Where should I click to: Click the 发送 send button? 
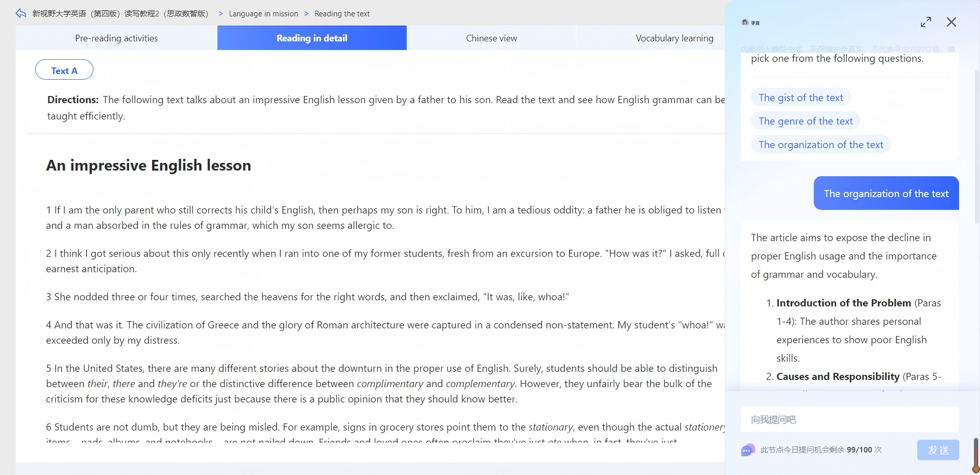(x=938, y=450)
